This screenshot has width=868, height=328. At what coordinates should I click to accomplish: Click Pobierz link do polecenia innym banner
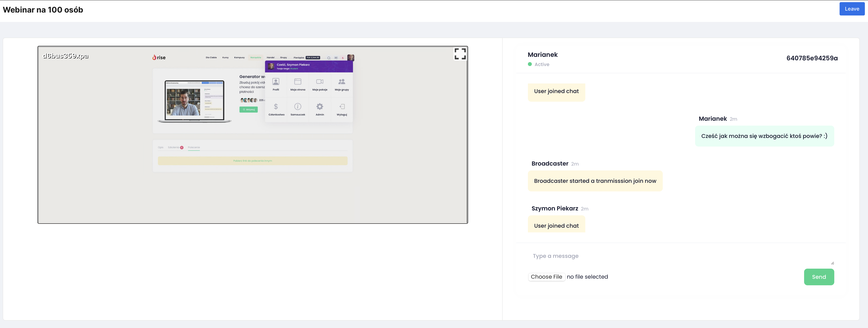point(252,161)
